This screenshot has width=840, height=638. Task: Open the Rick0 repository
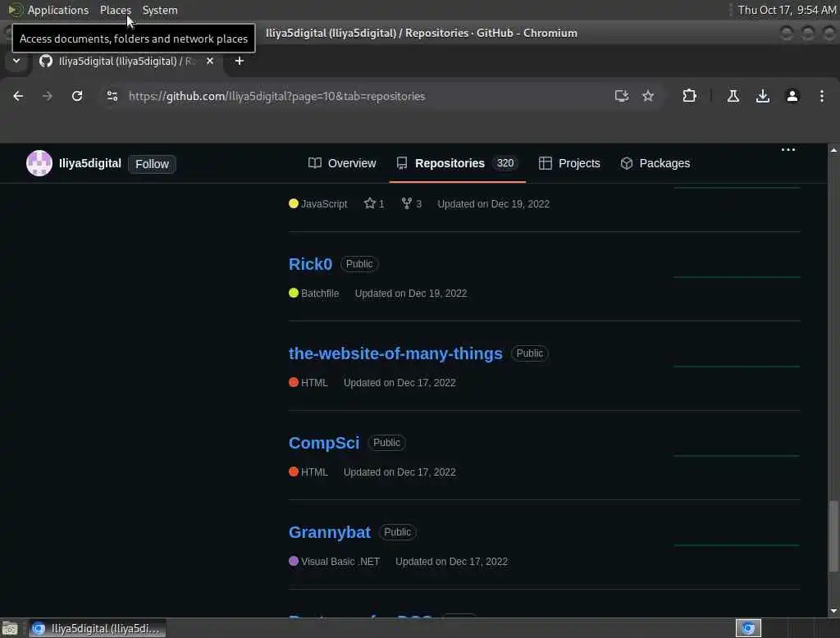click(x=310, y=264)
